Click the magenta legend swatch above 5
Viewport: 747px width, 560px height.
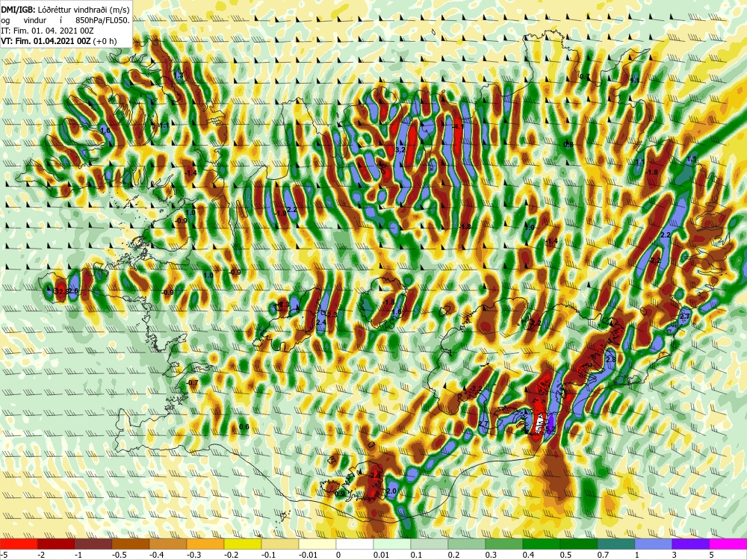point(728,544)
